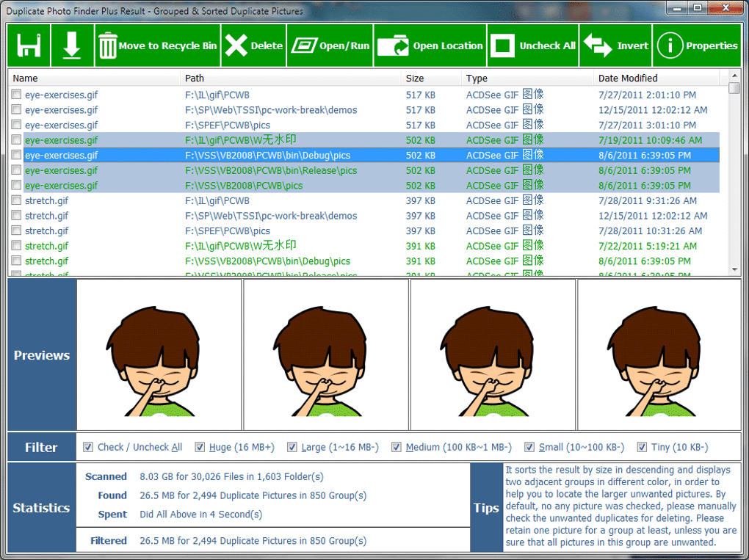Check stretch.gif in F:\IL\gif\PCWB row

pyautogui.click(x=16, y=200)
